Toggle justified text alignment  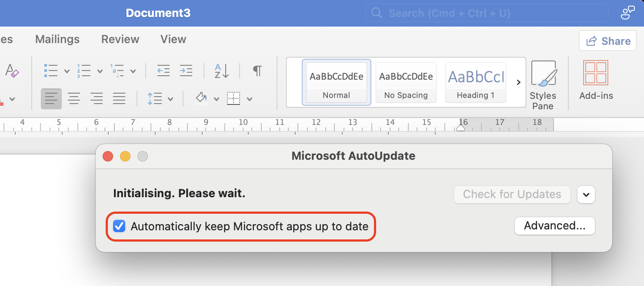click(119, 98)
